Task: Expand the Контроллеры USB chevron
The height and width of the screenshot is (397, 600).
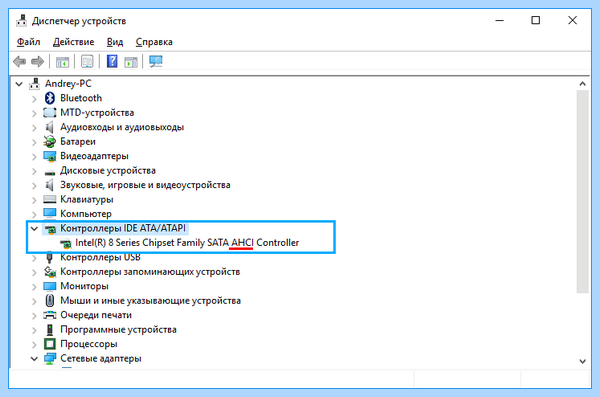Action: tap(34, 258)
